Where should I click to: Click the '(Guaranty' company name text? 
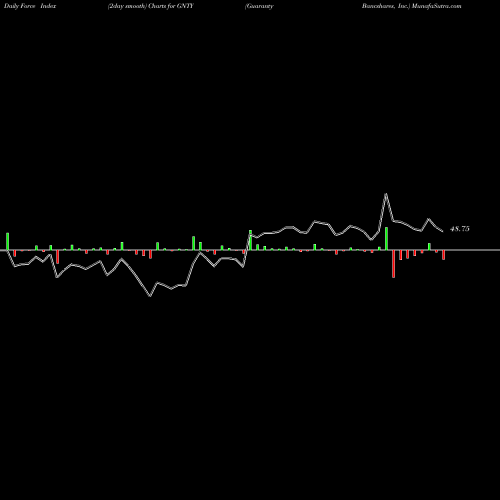pos(259,6)
